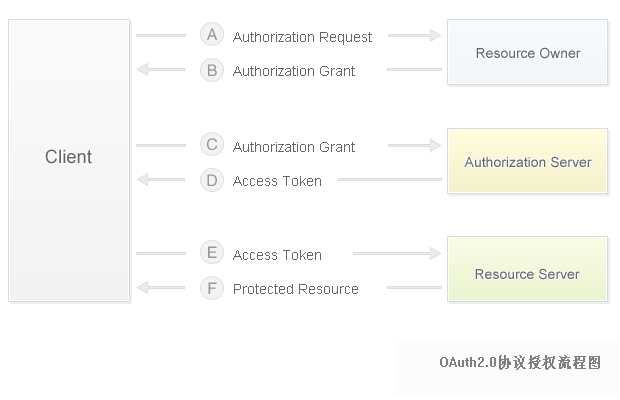
Task: Click the Access Token label beside E
Action: click(x=277, y=255)
